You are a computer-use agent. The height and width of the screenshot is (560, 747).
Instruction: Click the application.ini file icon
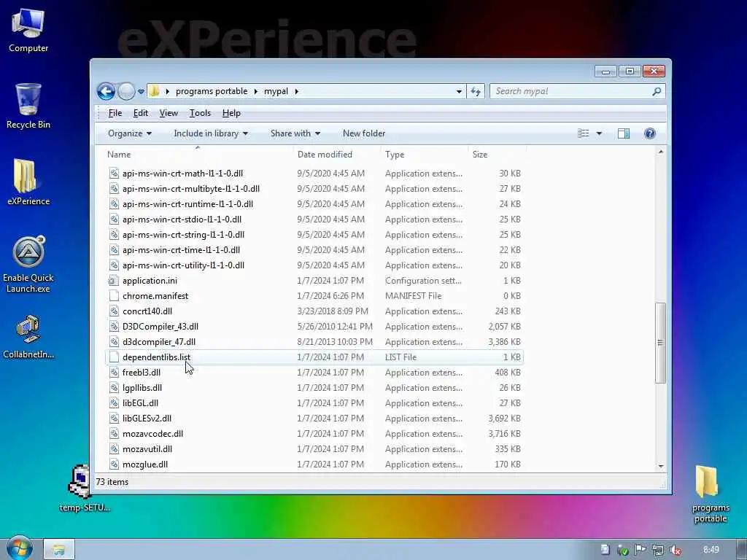point(114,281)
